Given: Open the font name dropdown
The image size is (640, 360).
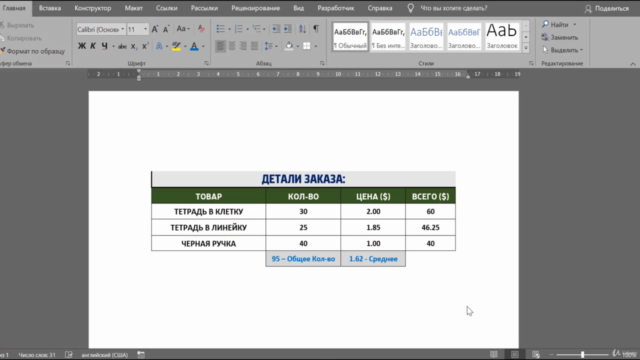Looking at the screenshot, I should [122, 29].
